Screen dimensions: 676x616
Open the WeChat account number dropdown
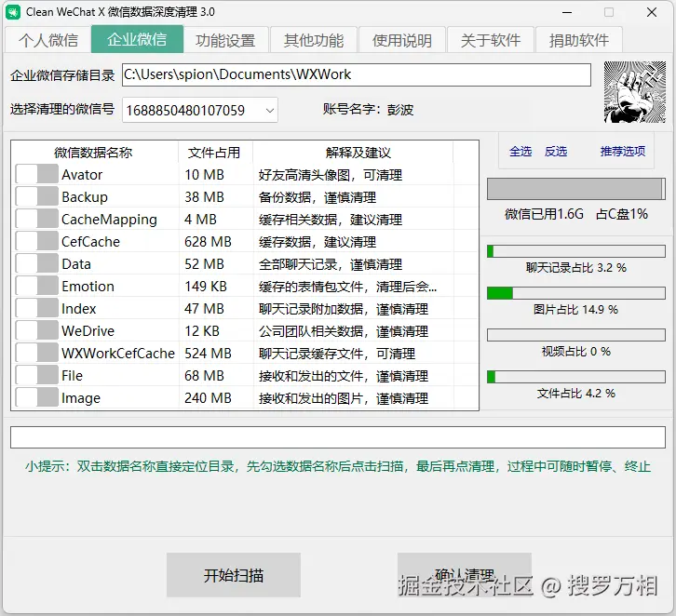(x=200, y=111)
